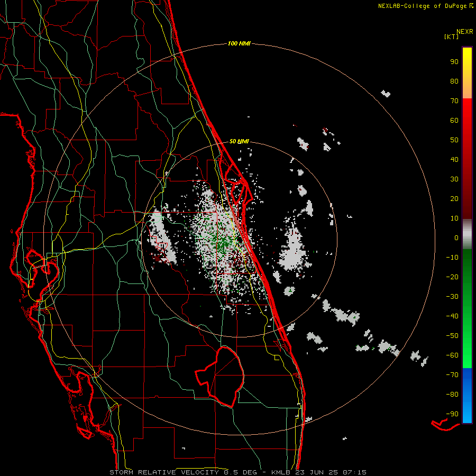
Task: Click the positive 70 scale value
Action: [x=454, y=101]
